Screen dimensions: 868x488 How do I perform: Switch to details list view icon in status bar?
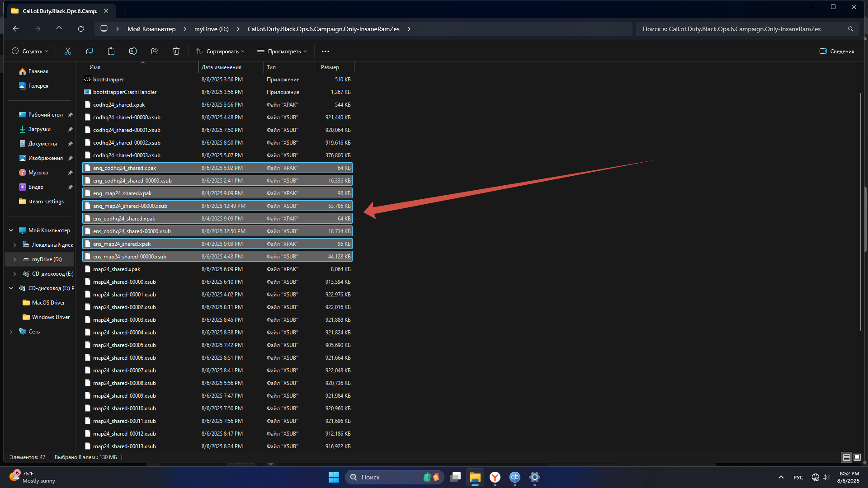click(846, 457)
